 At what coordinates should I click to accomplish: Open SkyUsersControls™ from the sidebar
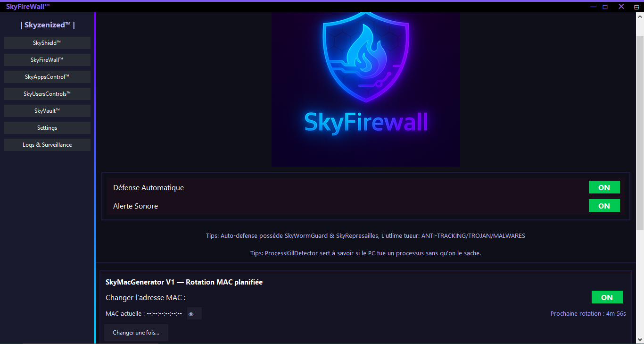(47, 94)
